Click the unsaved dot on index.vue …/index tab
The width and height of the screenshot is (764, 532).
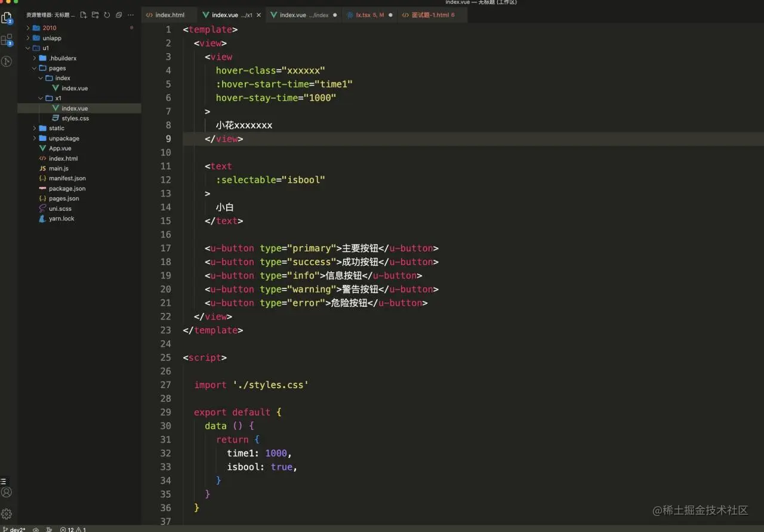334,15
